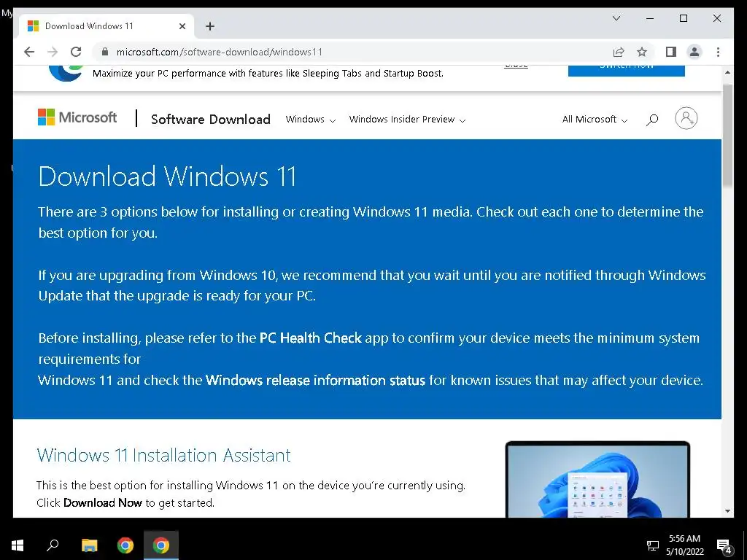Viewport: 747px width, 560px height.
Task: Expand the Windows menu
Action: (x=311, y=120)
